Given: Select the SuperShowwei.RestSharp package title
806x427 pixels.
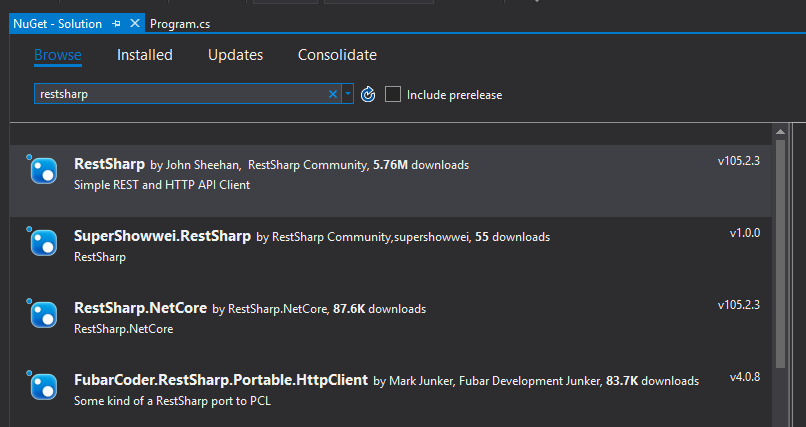Looking at the screenshot, I should [x=162, y=237].
